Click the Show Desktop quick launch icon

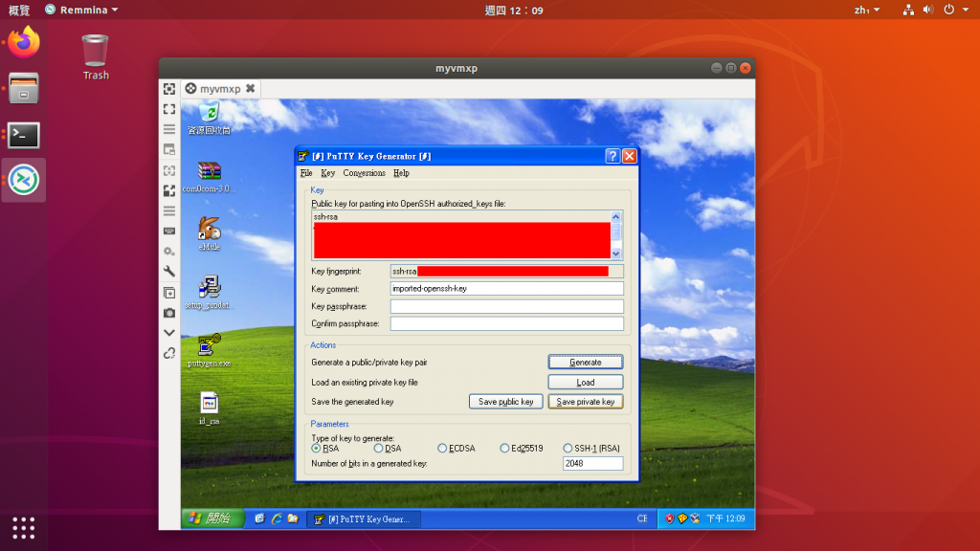pyautogui.click(x=260, y=518)
